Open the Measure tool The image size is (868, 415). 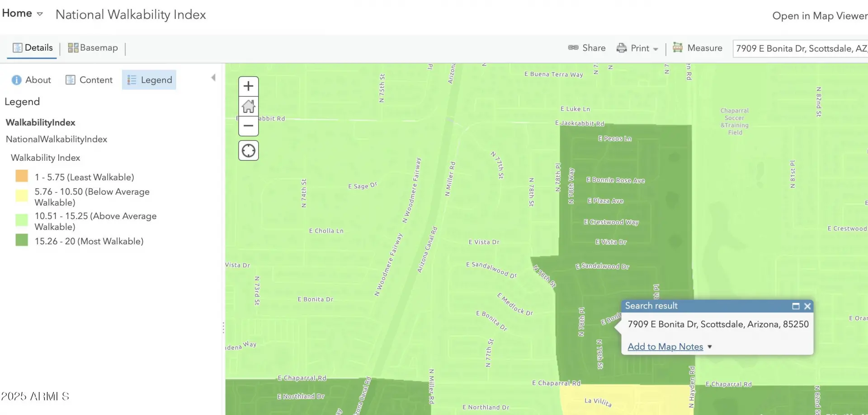pyautogui.click(x=698, y=48)
